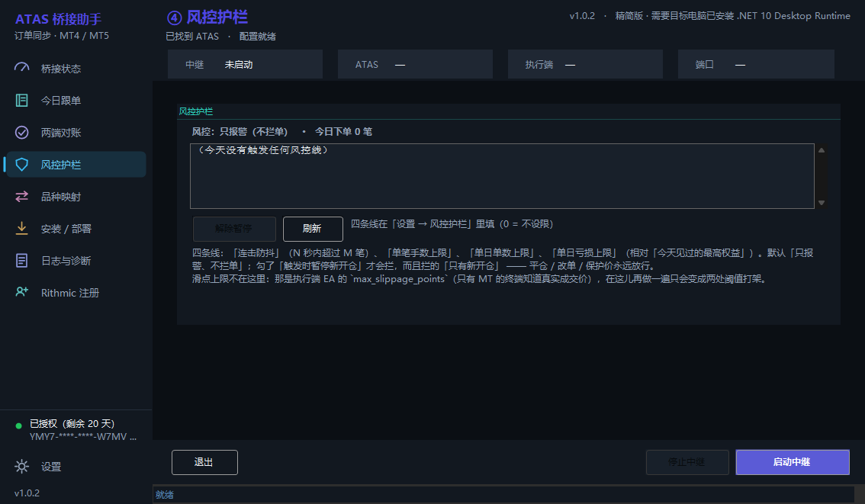Click the scroll down arrow of the log box
The image size is (865, 504).
[822, 203]
